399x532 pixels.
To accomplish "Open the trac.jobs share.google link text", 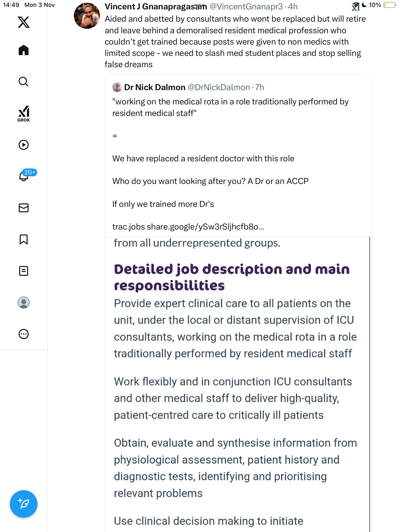I will coord(188,227).
